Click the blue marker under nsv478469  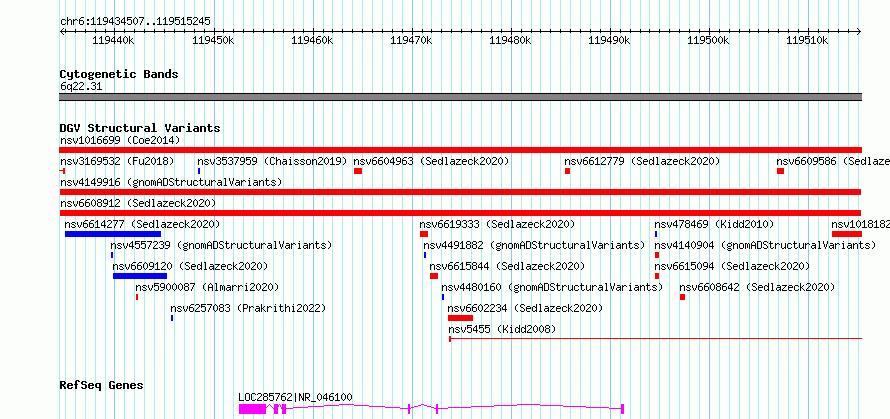[x=656, y=234]
